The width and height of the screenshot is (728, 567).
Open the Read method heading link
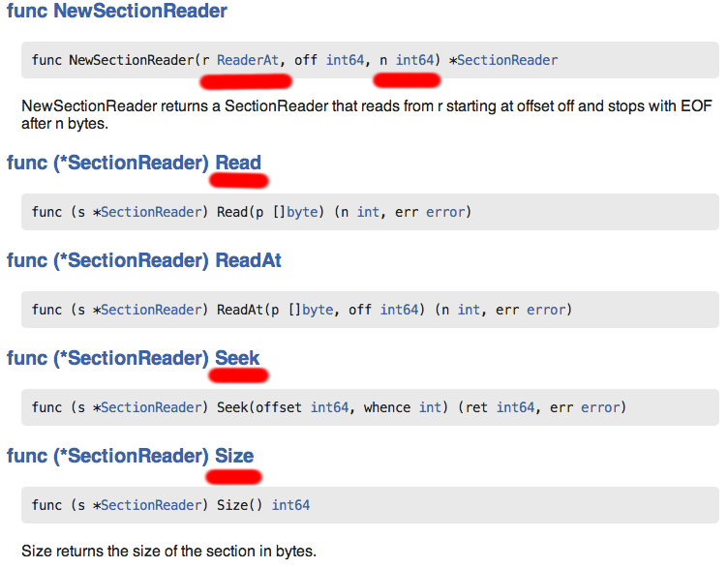pyautogui.click(x=238, y=162)
